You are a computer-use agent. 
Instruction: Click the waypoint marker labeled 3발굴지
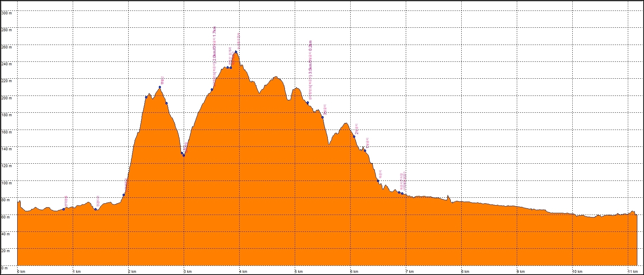click(322, 117)
